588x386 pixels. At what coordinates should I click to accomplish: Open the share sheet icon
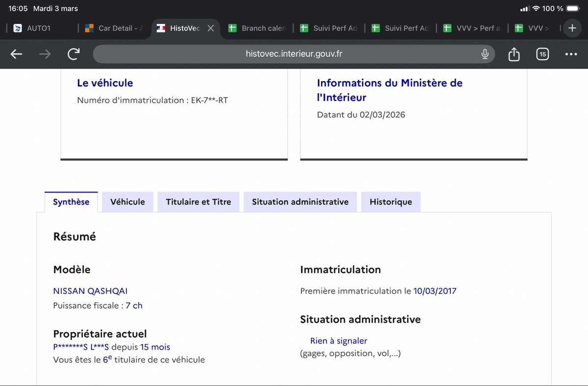514,54
